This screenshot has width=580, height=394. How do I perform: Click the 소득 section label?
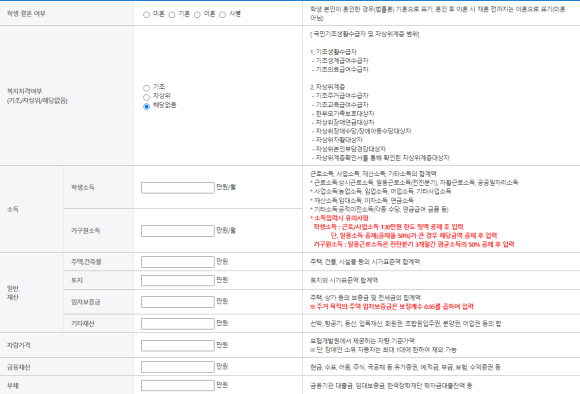pos(13,209)
